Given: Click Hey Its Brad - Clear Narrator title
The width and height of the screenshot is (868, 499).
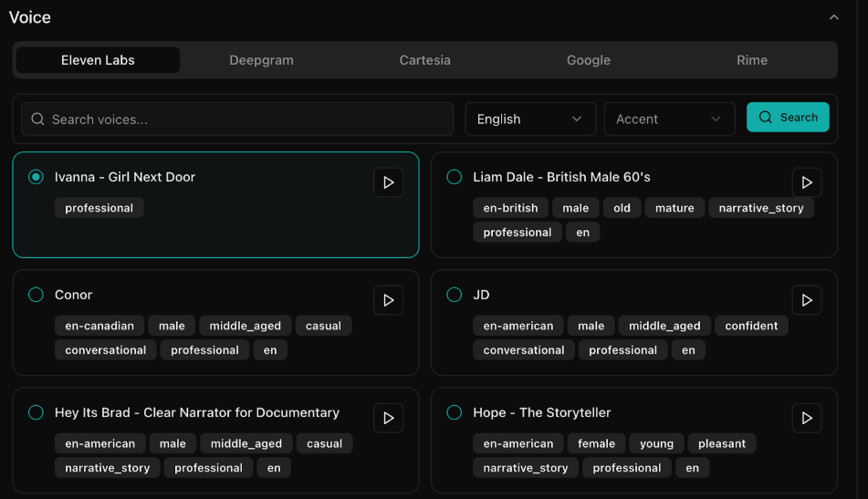Looking at the screenshot, I should (x=197, y=412).
